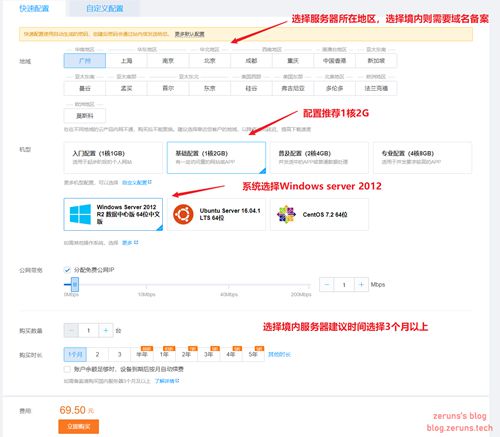Screen dimensions: 500x437
Task: Expand 更多默认配置 in the notice bar
Action: pos(190,34)
